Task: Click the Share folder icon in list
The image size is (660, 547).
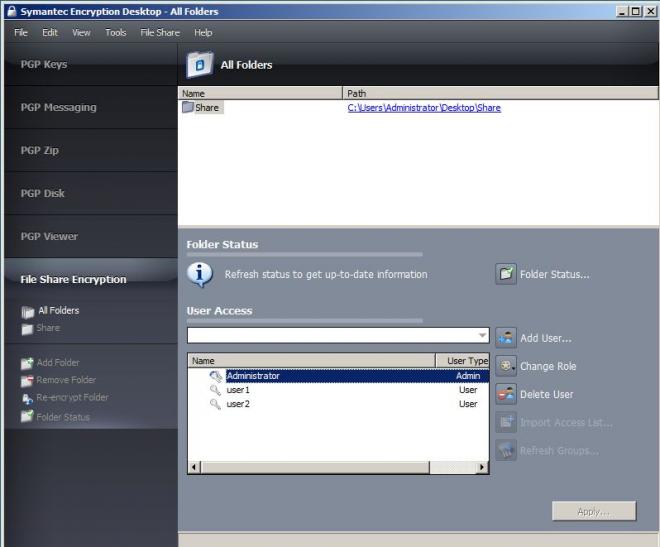Action: [188, 107]
